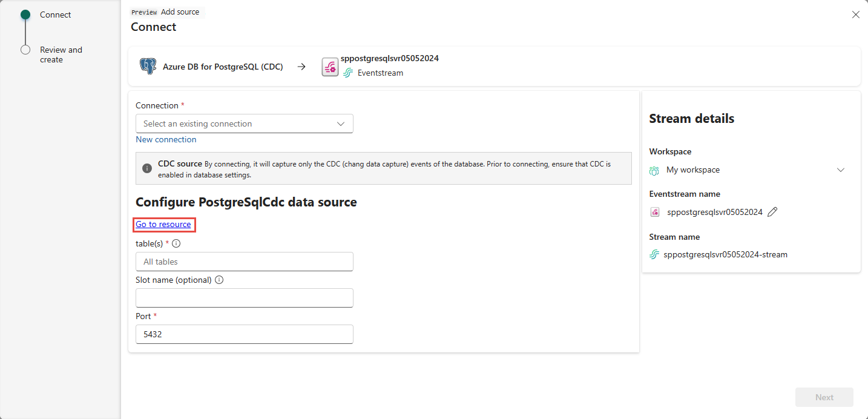The width and height of the screenshot is (868, 419).
Task: Click the Configure PostgreSqlCdc data source heading
Action: (246, 202)
